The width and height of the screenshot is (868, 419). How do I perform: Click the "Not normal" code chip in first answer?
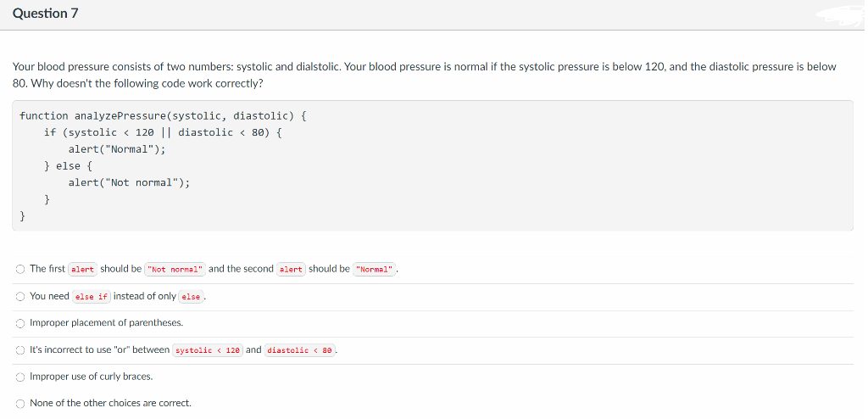pyautogui.click(x=175, y=270)
